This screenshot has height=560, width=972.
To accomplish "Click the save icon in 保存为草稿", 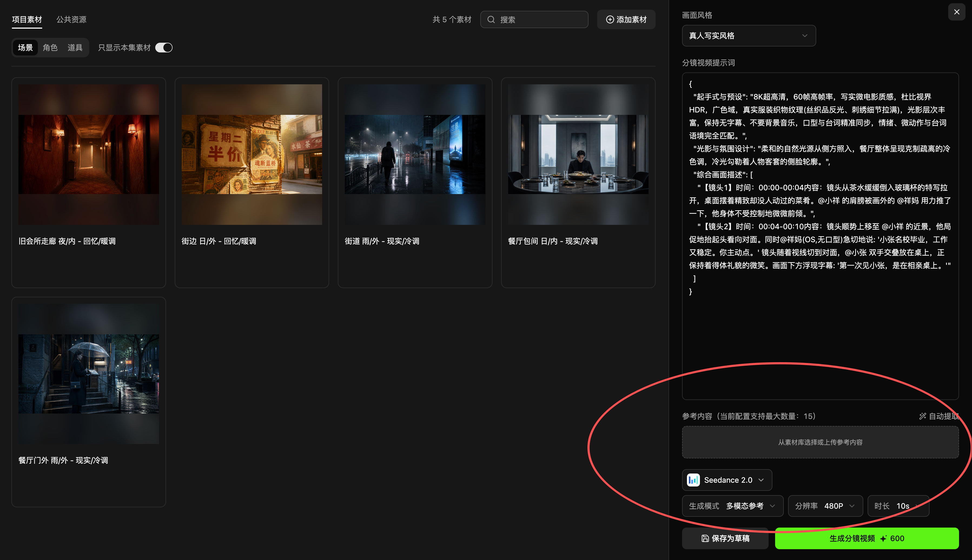I will tap(705, 538).
